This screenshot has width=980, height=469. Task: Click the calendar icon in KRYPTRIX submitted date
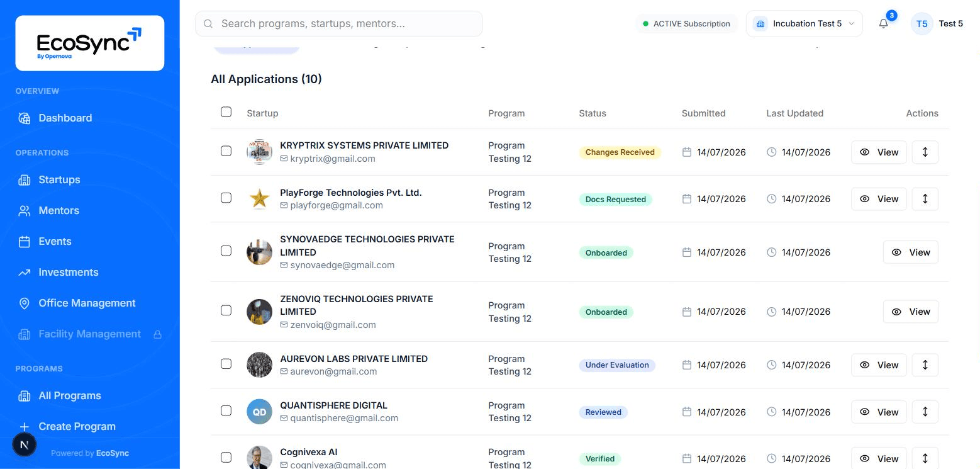[687, 152]
